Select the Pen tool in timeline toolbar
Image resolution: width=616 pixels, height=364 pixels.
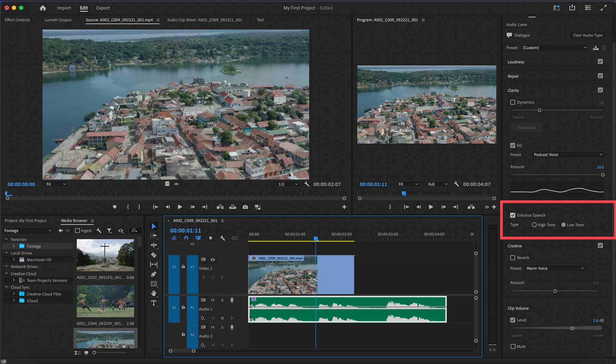153,274
